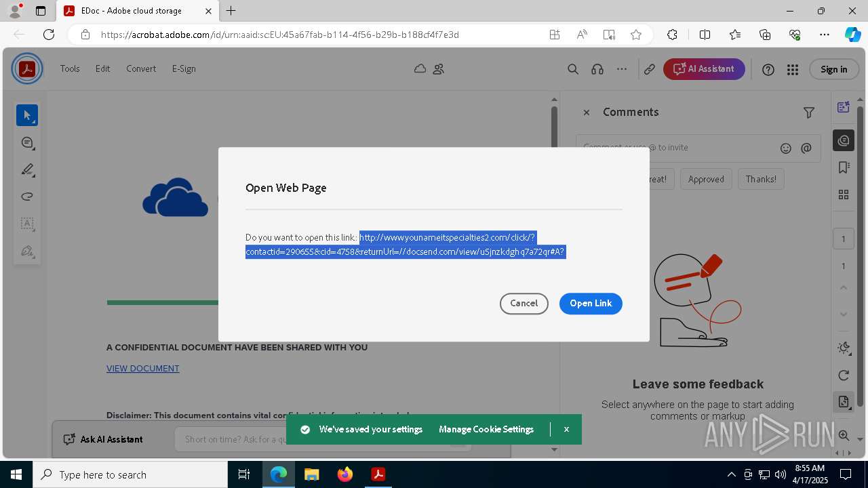The height and width of the screenshot is (488, 868).
Task: Open the Convert menu
Action: pos(141,68)
